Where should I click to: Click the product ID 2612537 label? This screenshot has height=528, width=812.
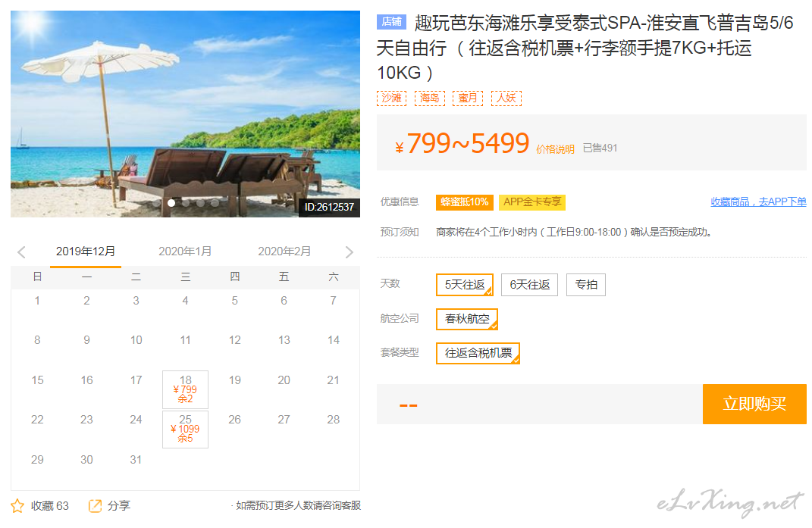[329, 207]
